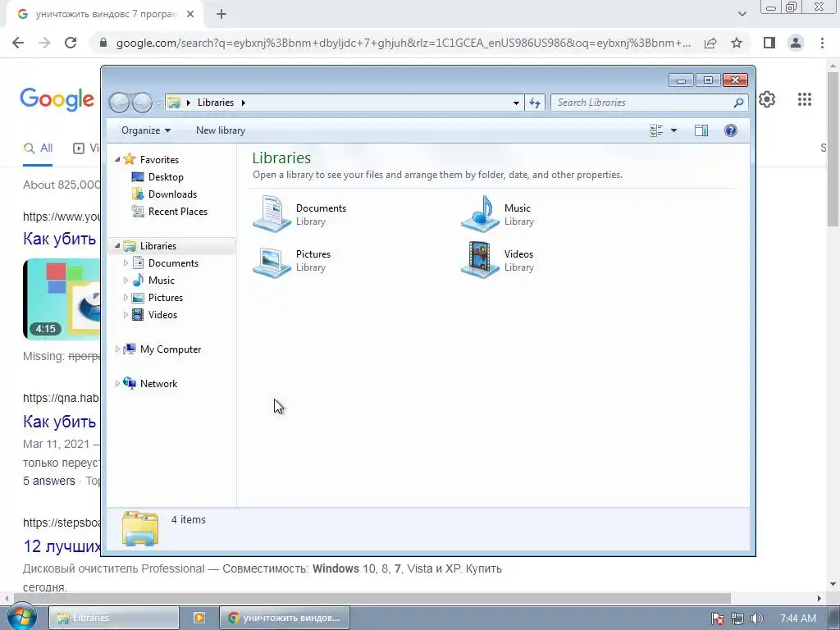Expand the Network tree node
This screenshot has height=630, width=840.
117,384
